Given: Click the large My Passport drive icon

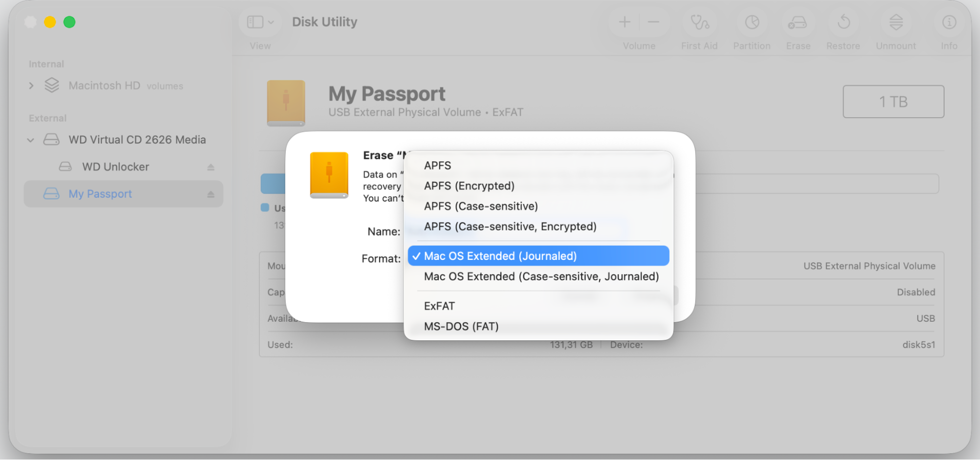Looking at the screenshot, I should (x=286, y=103).
